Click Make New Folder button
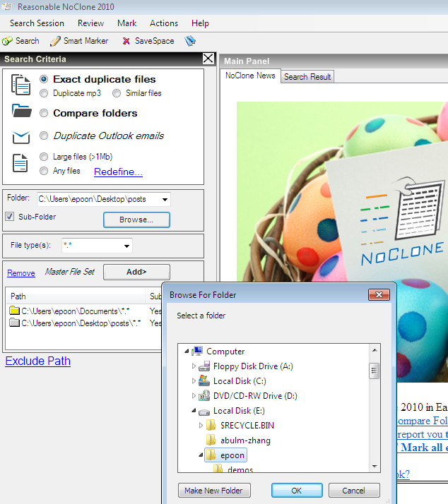The image size is (448, 504). (x=214, y=491)
